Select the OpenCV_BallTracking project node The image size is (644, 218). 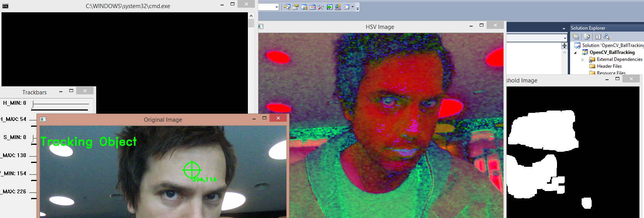(x=612, y=52)
